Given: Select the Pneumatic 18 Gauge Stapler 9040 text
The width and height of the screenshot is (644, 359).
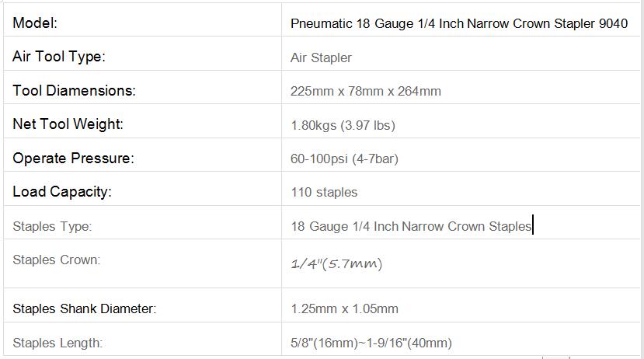Looking at the screenshot, I should (459, 23).
